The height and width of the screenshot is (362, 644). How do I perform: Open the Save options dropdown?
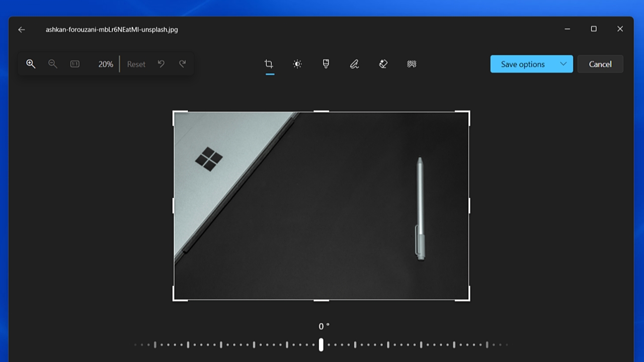point(563,64)
